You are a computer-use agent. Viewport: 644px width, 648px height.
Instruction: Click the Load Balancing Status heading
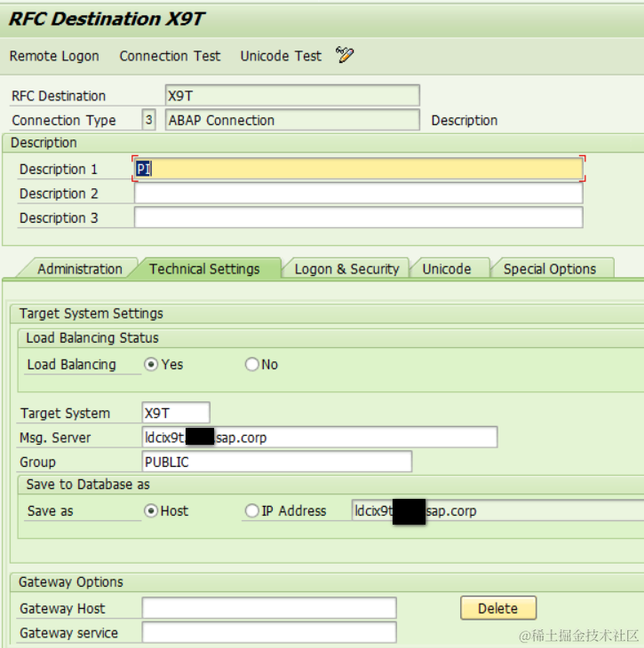tap(92, 337)
